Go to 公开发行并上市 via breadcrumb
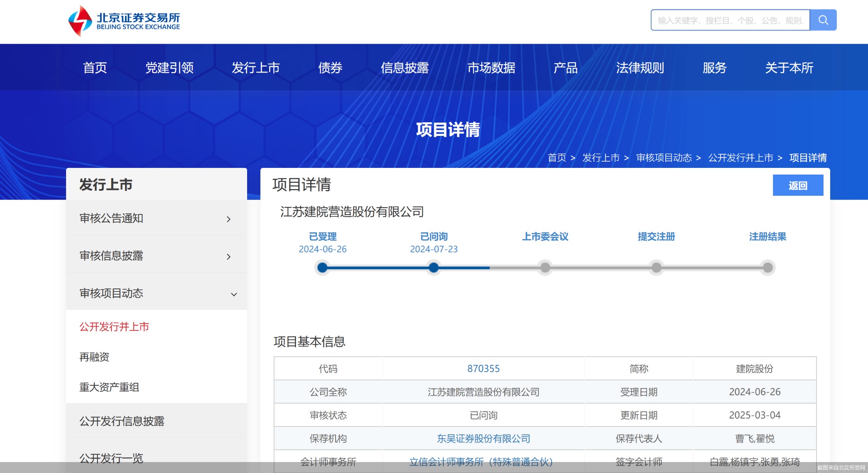The width and height of the screenshot is (868, 473). (x=740, y=158)
